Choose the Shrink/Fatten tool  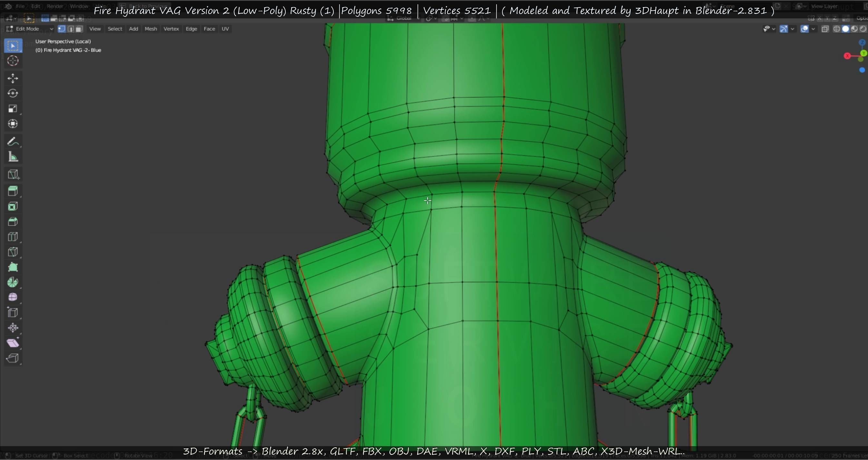[x=13, y=327]
